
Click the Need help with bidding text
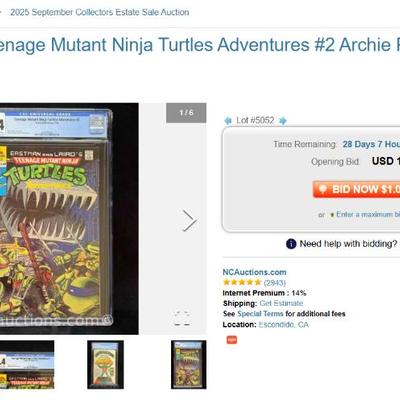[348, 244]
